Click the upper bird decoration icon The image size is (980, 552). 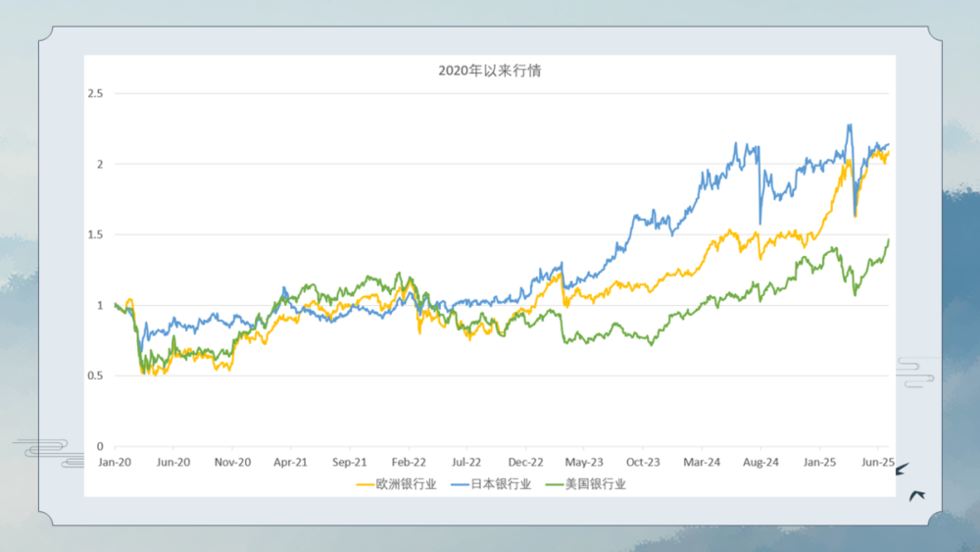click(902, 470)
